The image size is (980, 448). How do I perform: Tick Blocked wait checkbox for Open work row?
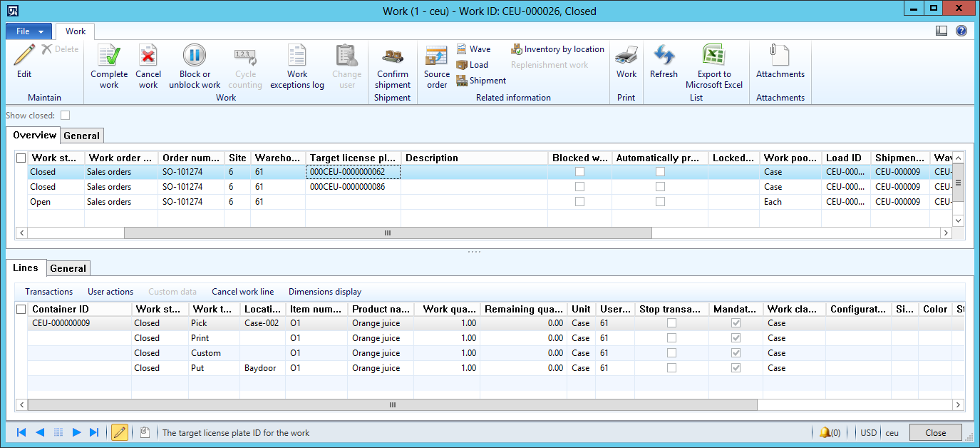point(580,202)
